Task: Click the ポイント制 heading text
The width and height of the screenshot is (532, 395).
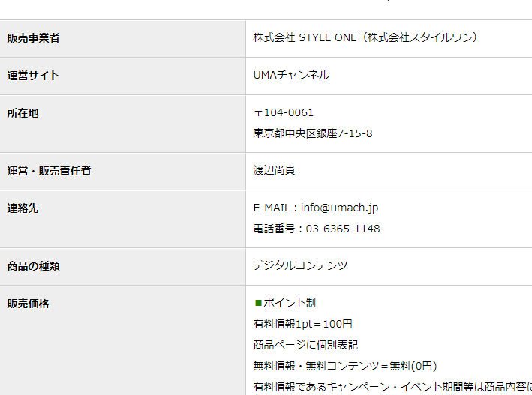Action: click(x=290, y=303)
